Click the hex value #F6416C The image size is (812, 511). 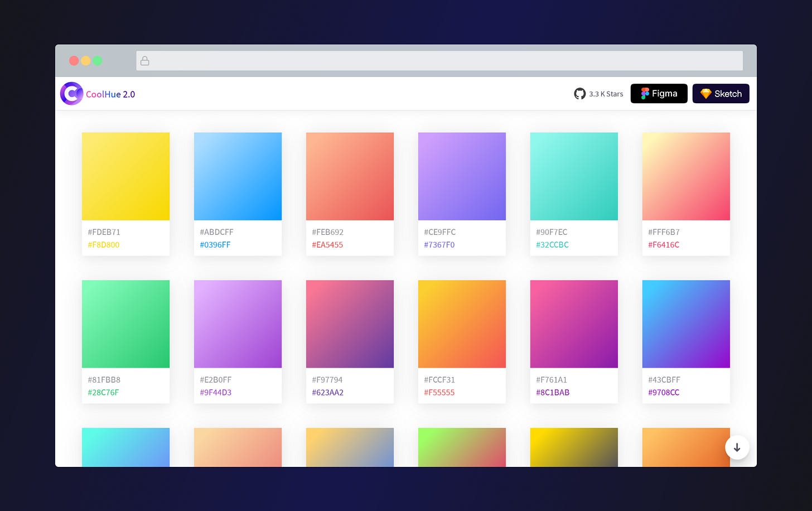click(664, 245)
